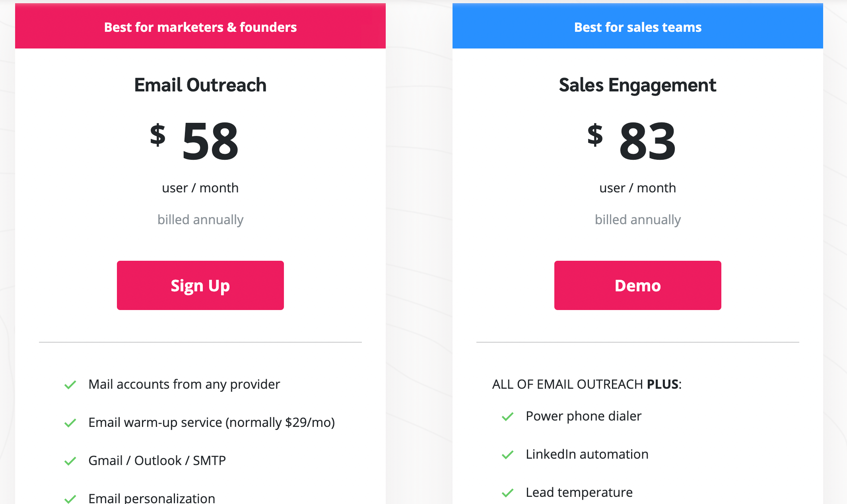Click the $58 price figure
This screenshot has height=504, width=847.
(x=210, y=142)
